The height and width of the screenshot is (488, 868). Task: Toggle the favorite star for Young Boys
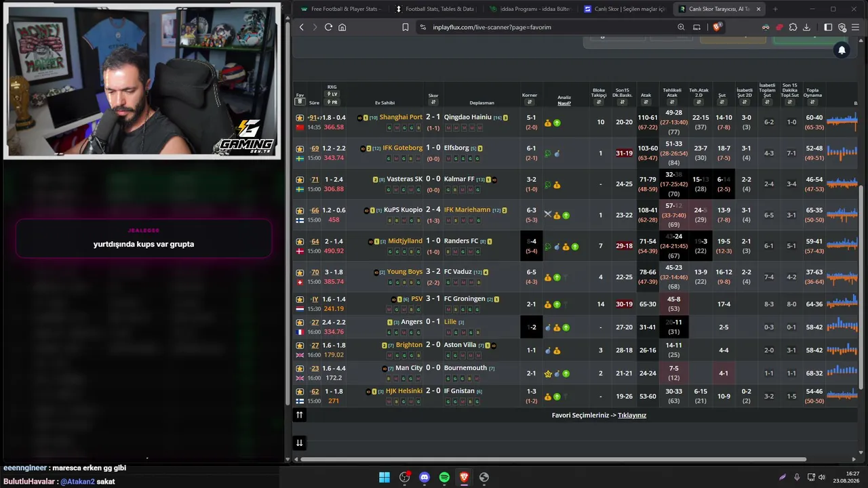coord(300,272)
